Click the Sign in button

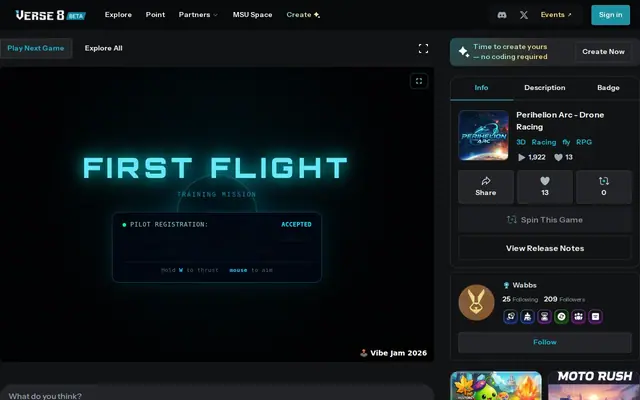click(x=610, y=15)
